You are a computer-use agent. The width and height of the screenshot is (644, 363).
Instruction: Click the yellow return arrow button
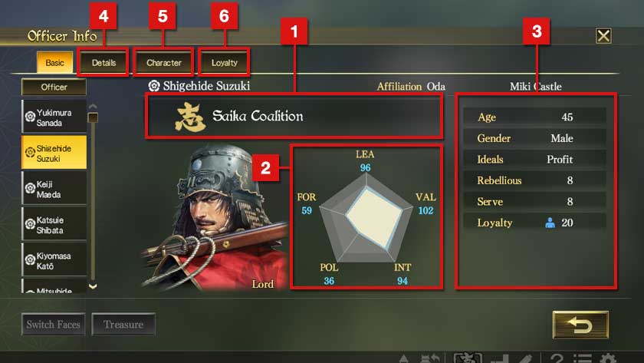(580, 325)
